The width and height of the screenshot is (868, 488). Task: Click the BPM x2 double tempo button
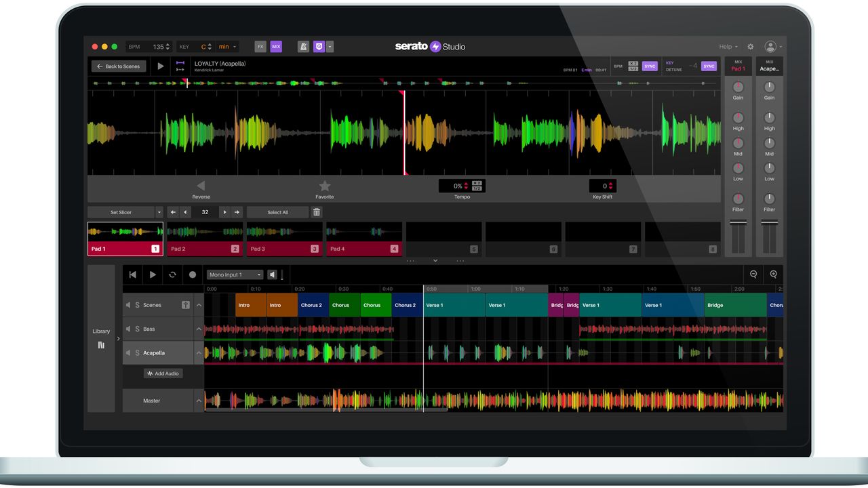point(633,64)
